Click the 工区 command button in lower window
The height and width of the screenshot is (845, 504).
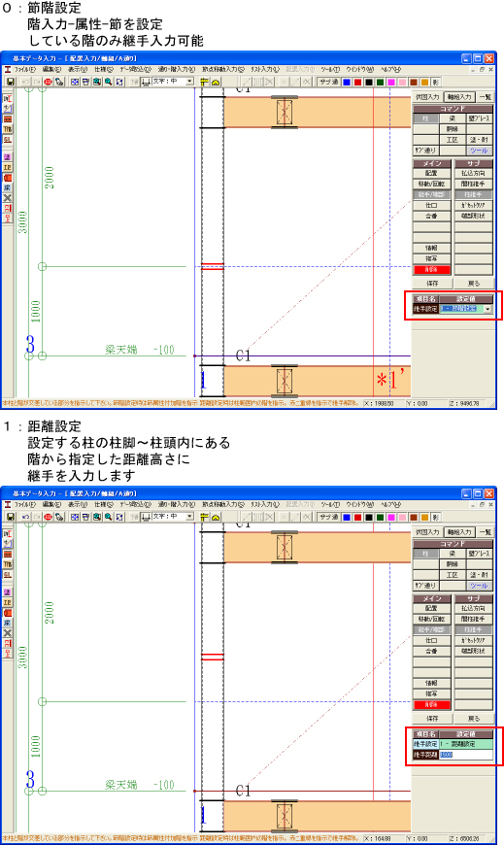tap(453, 575)
